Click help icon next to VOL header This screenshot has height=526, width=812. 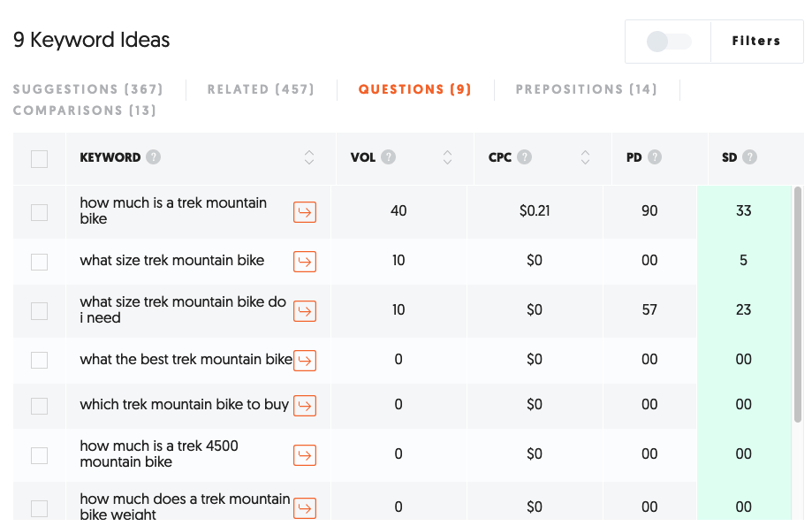coord(389,157)
